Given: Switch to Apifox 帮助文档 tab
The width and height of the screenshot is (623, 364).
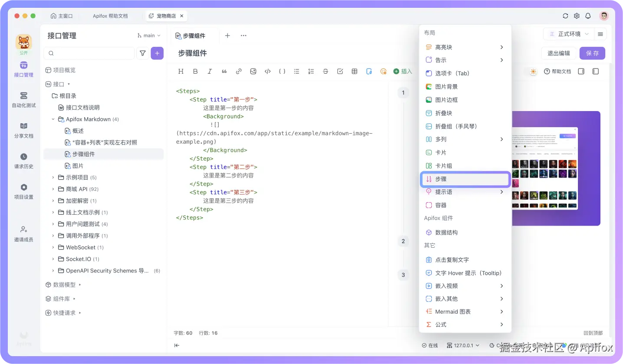Looking at the screenshot, I should pos(110,16).
